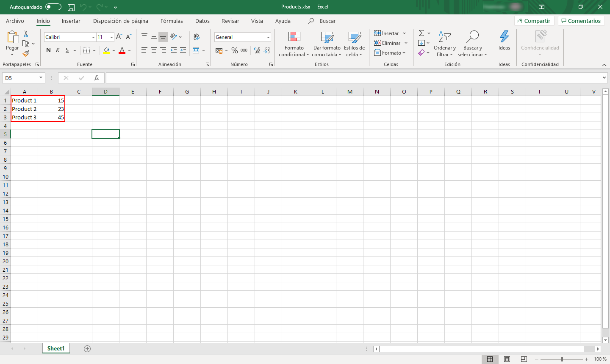Center text horizontally with center align icon
This screenshot has width=610, height=364.
[154, 50]
